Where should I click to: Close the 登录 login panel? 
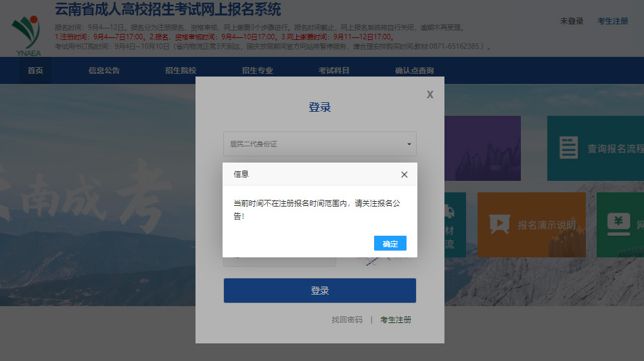click(430, 95)
